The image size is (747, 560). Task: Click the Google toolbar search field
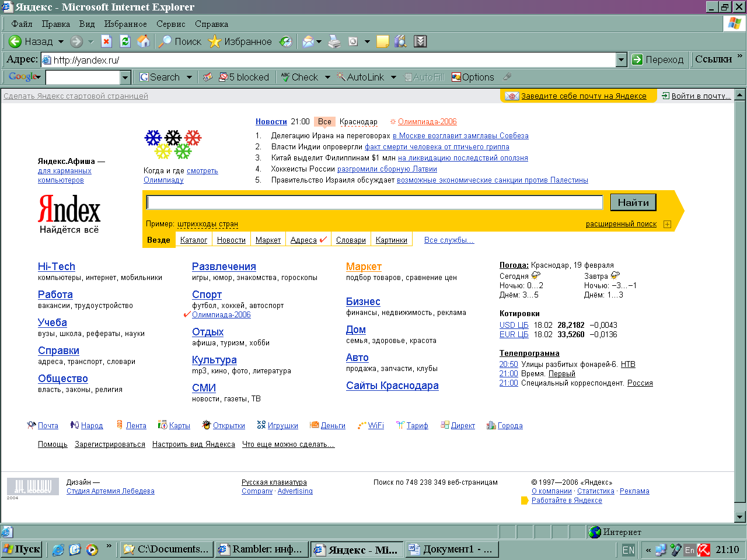click(83, 77)
